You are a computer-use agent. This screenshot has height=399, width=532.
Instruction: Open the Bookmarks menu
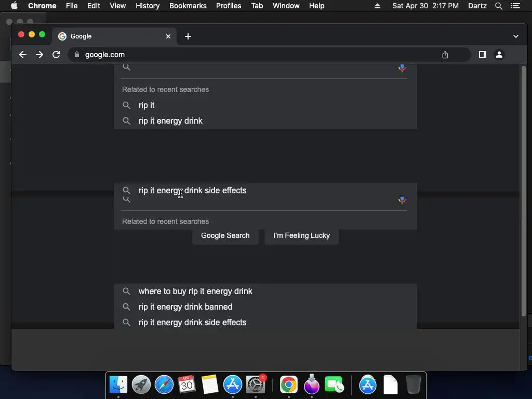coord(188,6)
